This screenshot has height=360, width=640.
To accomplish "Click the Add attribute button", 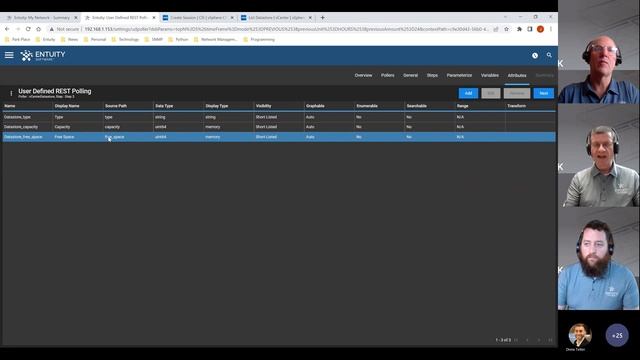I will (468, 93).
